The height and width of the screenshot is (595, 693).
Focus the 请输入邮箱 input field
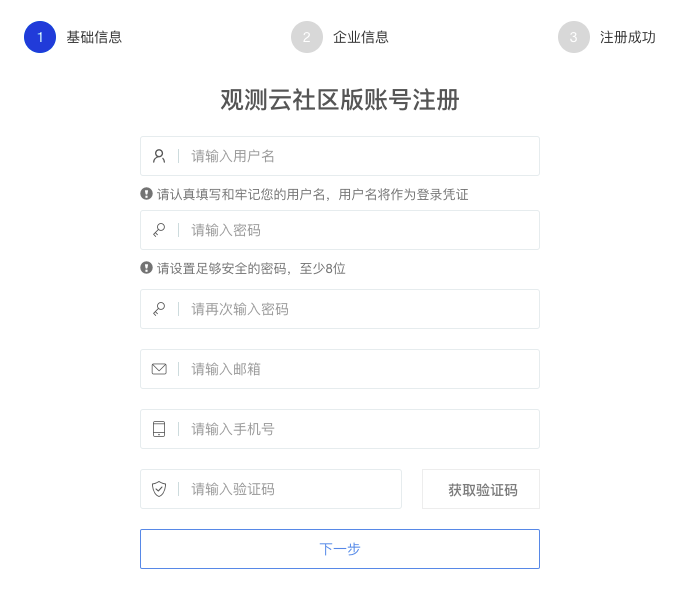click(360, 369)
